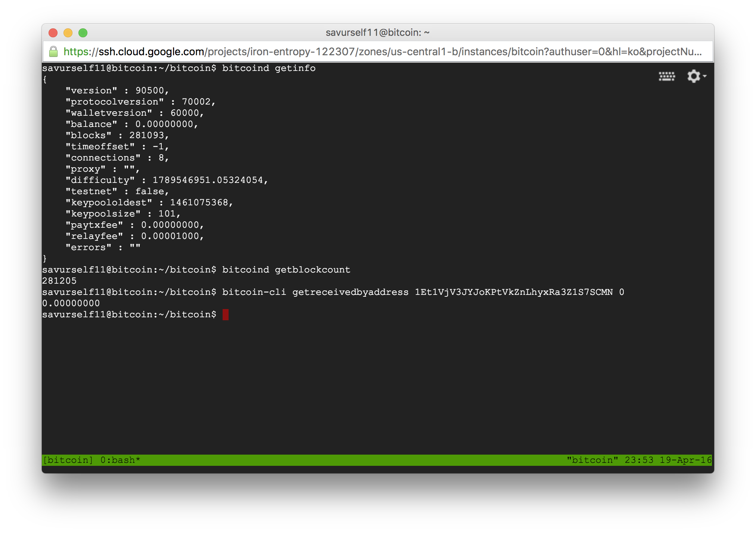Viewport: 756px width, 533px height.
Task: Click the address 1Et1VjV3JYJoKPtVkZnLhyxRa3Z1S7SCMN
Action: (514, 292)
